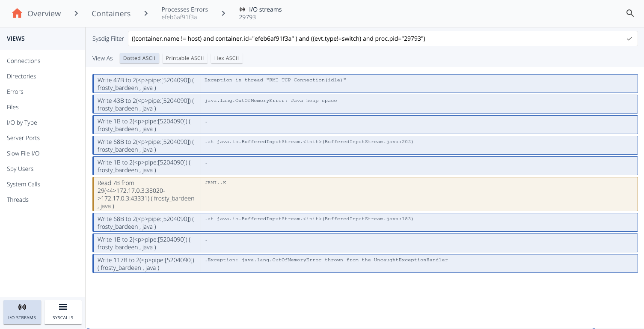
Task: Open the Files view
Action: [x=13, y=107]
